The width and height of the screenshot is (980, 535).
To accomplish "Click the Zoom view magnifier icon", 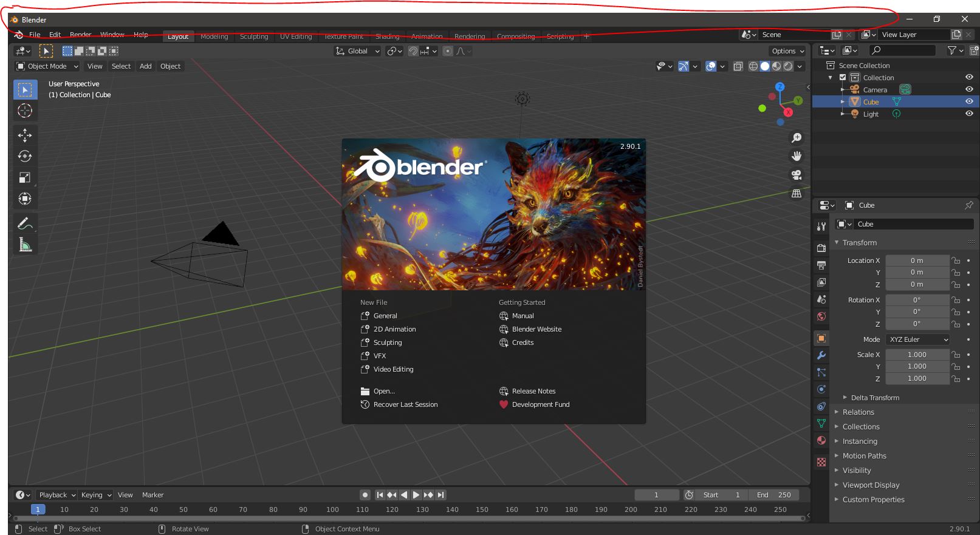I will tap(797, 138).
